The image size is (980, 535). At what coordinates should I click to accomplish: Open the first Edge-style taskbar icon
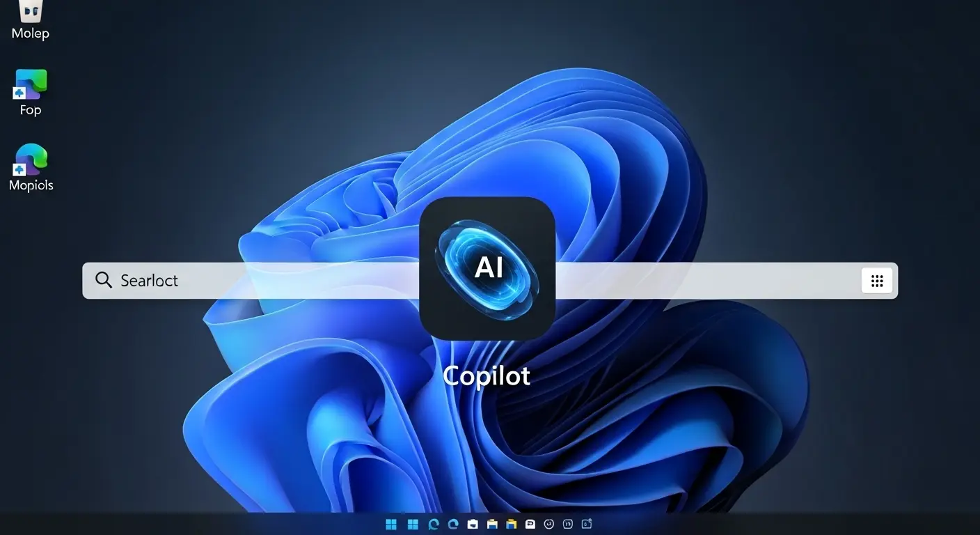(x=434, y=524)
